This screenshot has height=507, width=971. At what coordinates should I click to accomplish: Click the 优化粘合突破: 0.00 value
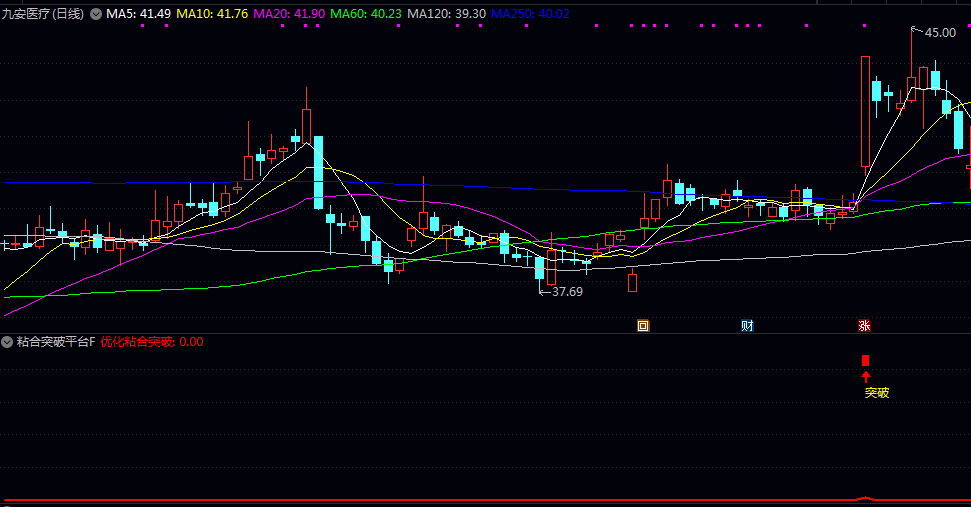click(x=152, y=342)
